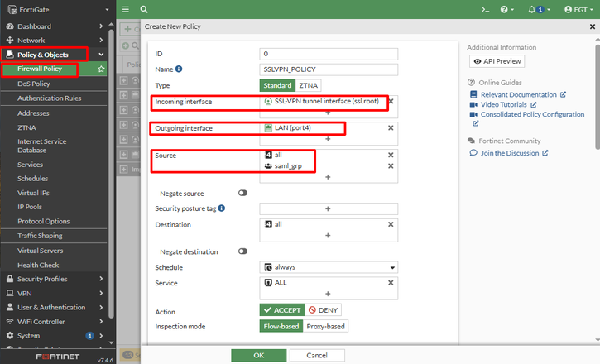Expand the User & Authentication menu
The image size is (600, 364).
(101, 307)
